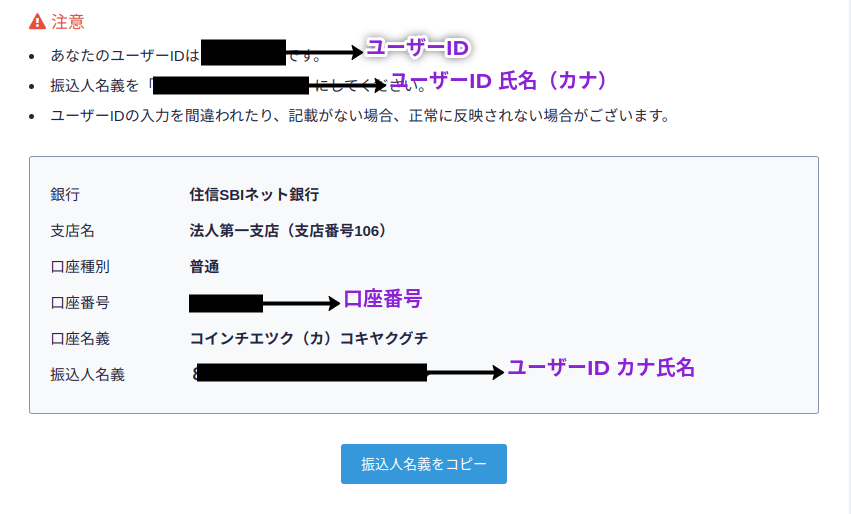Click the 振込人名義をコピー button
The height and width of the screenshot is (514, 851).
[x=423, y=464]
